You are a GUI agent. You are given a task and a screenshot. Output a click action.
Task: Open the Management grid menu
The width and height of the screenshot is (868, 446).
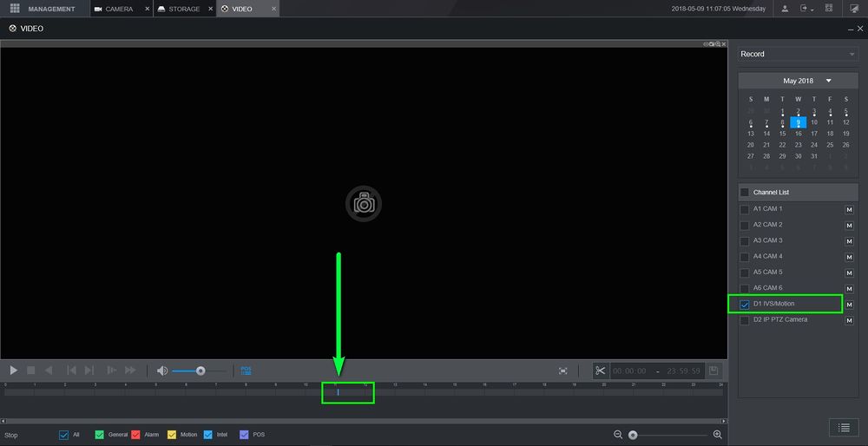click(15, 9)
